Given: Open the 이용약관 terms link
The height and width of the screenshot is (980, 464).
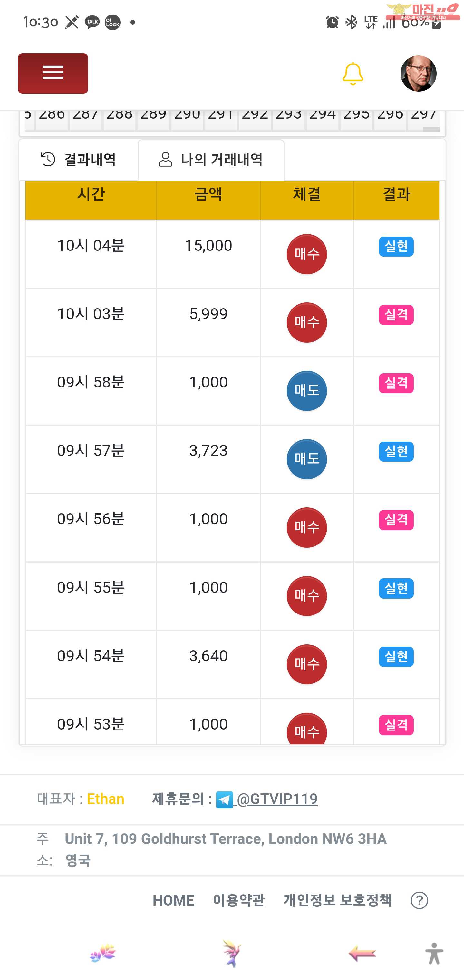Looking at the screenshot, I should [238, 900].
